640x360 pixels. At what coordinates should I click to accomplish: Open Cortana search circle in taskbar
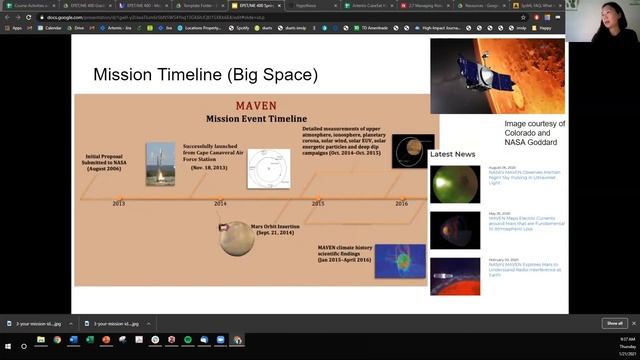[24, 346]
